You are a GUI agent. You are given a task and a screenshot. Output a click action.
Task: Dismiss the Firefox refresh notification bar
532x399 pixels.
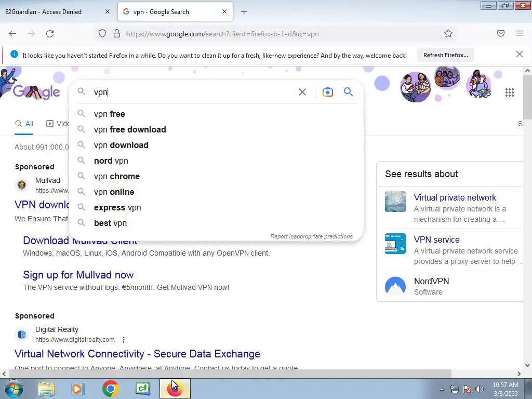(x=519, y=54)
